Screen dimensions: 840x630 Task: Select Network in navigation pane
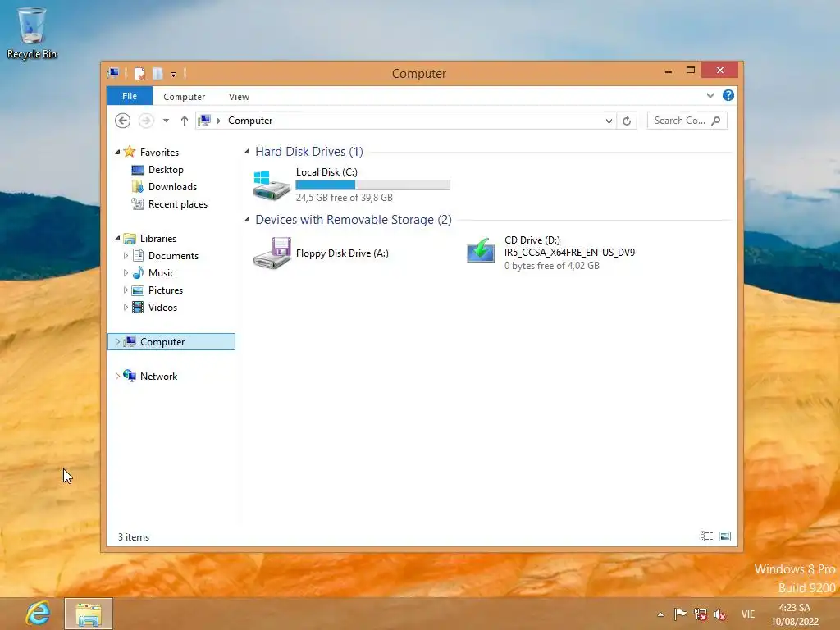click(x=158, y=376)
